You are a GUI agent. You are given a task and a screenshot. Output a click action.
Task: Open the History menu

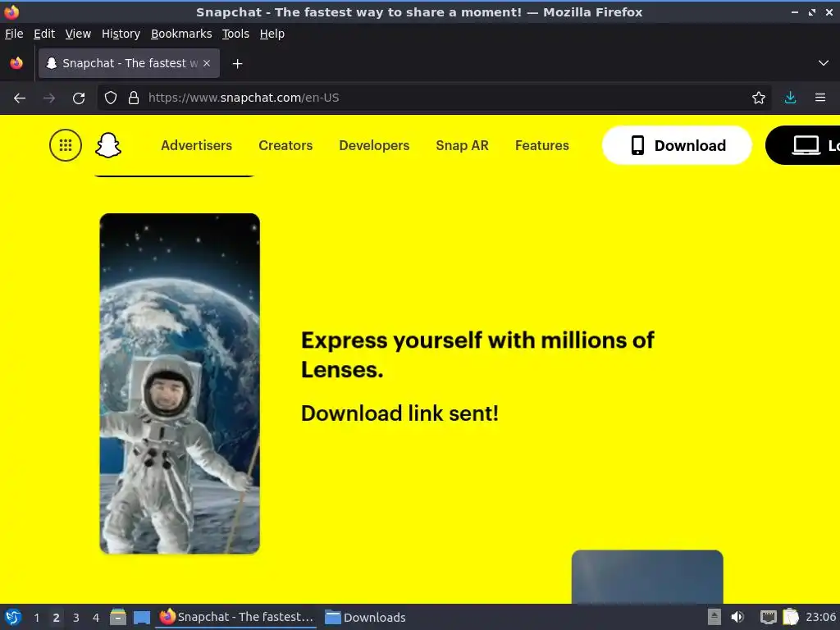pos(121,34)
